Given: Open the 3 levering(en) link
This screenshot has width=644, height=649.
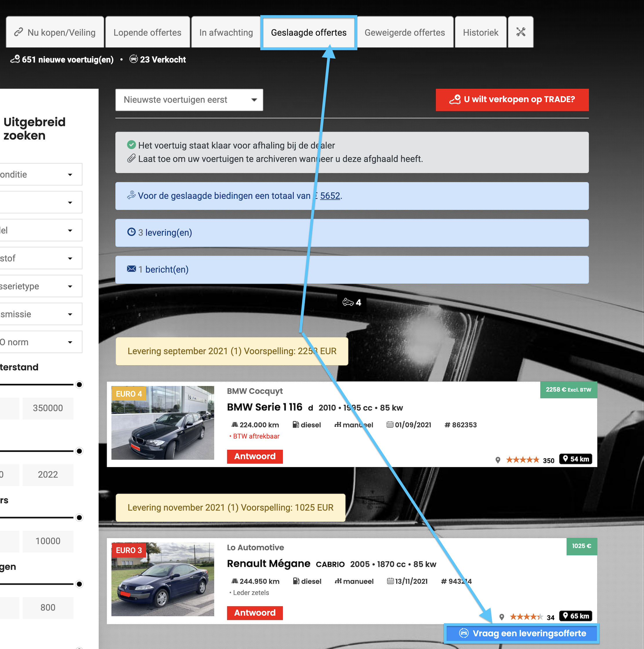Looking at the screenshot, I should (x=165, y=232).
